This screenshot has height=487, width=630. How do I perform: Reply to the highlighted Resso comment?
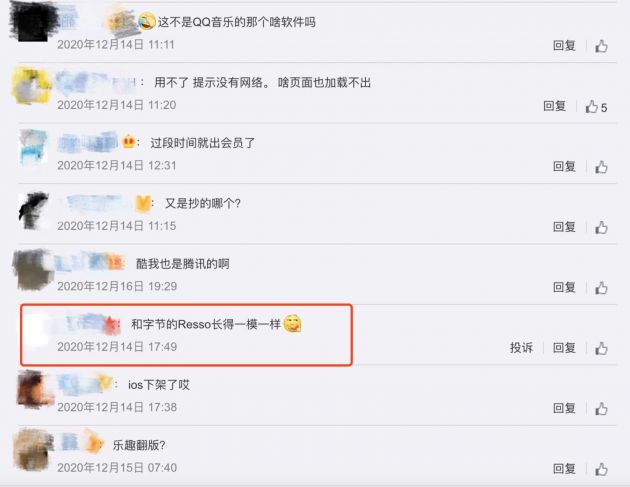click(564, 348)
